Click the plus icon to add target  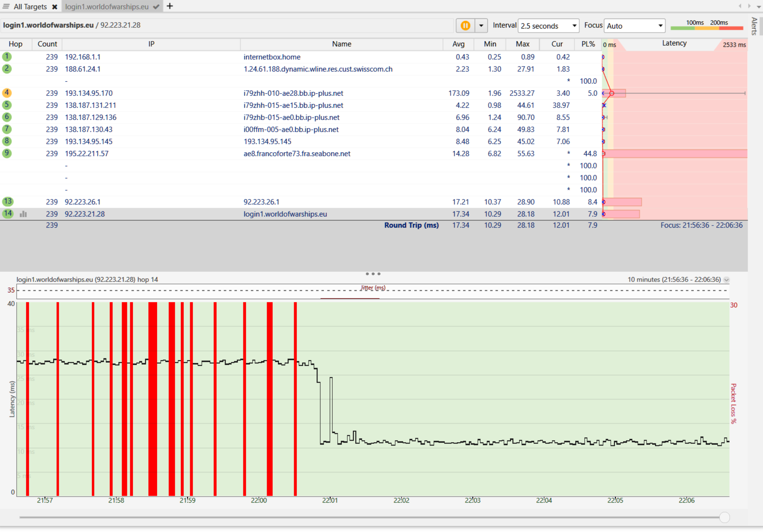tap(170, 6)
